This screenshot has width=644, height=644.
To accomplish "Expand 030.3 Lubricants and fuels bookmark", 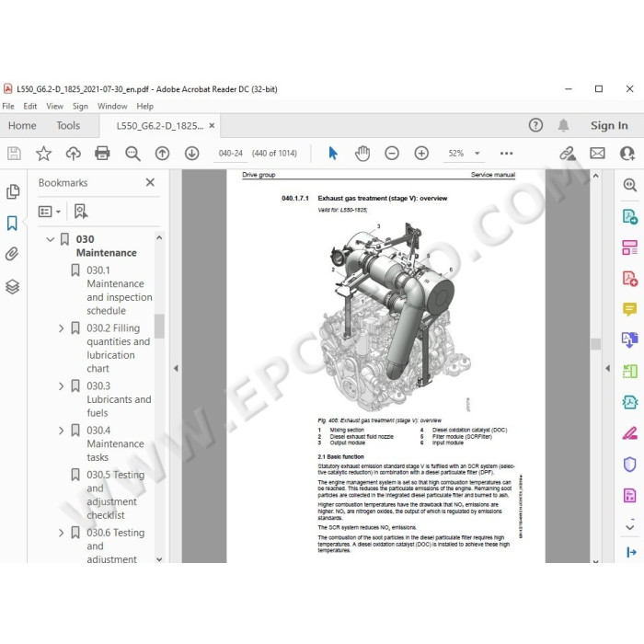I will point(62,386).
